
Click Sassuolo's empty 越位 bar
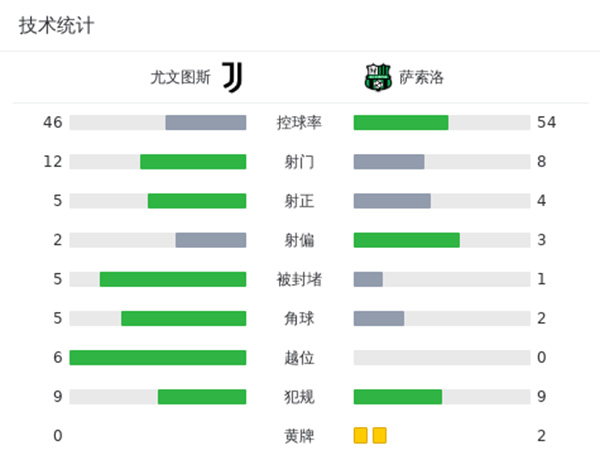pos(442,357)
